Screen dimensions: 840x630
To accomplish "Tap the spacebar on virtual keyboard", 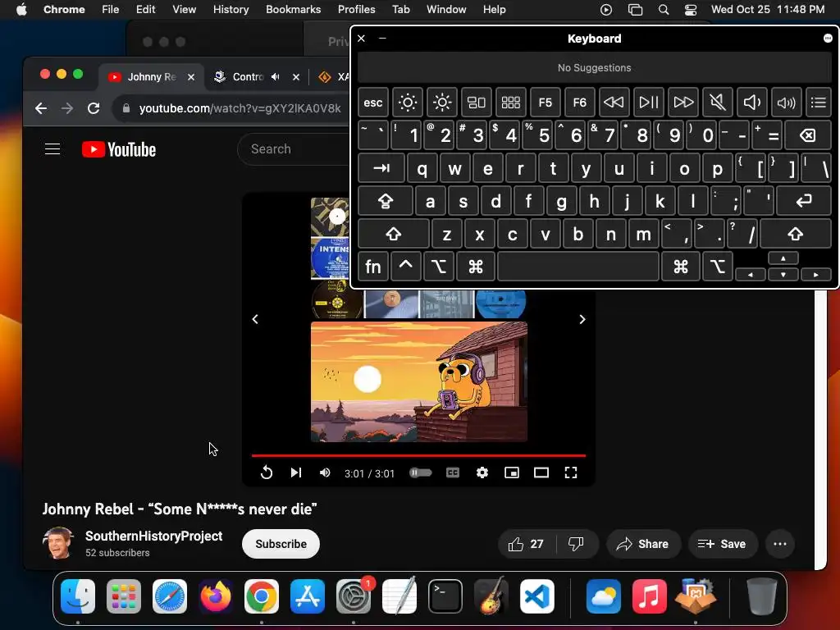I will tap(578, 267).
